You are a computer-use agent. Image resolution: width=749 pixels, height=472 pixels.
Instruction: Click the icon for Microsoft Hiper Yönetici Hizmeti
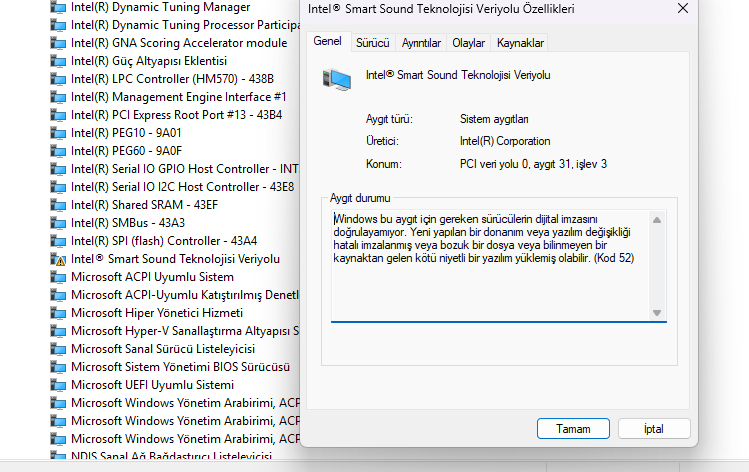coord(58,313)
